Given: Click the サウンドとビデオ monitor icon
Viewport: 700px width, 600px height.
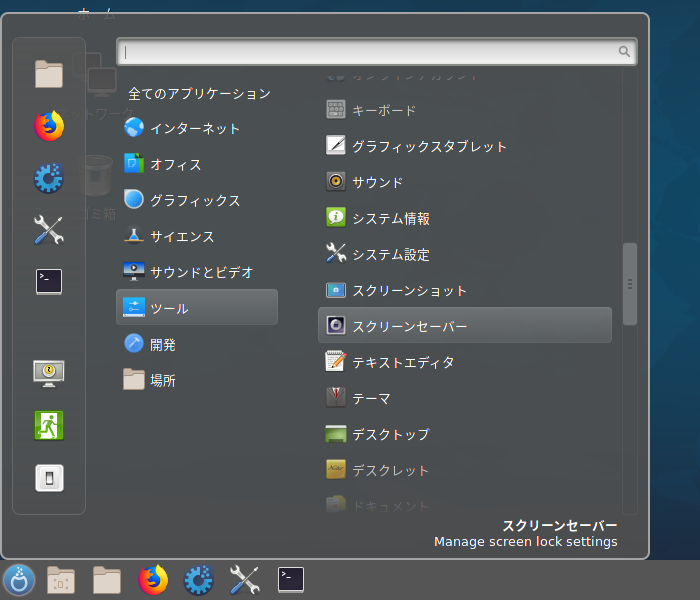Looking at the screenshot, I should pyautogui.click(x=133, y=271).
